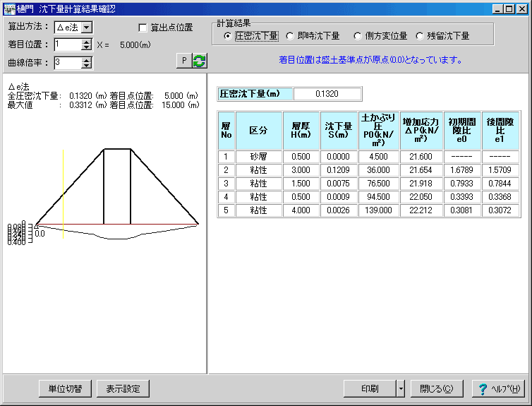Click the 土かぶり圧 P0 column header
This screenshot has height=406, width=532.
point(379,131)
